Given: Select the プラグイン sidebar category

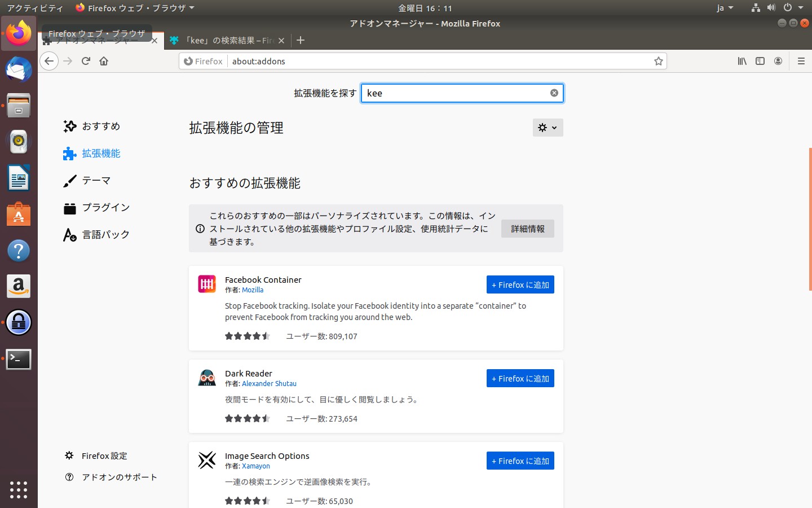Looking at the screenshot, I should [x=96, y=208].
